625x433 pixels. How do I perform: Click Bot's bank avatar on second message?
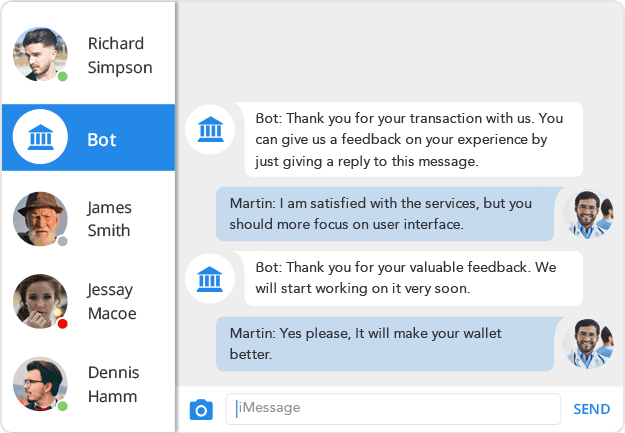pos(210,279)
